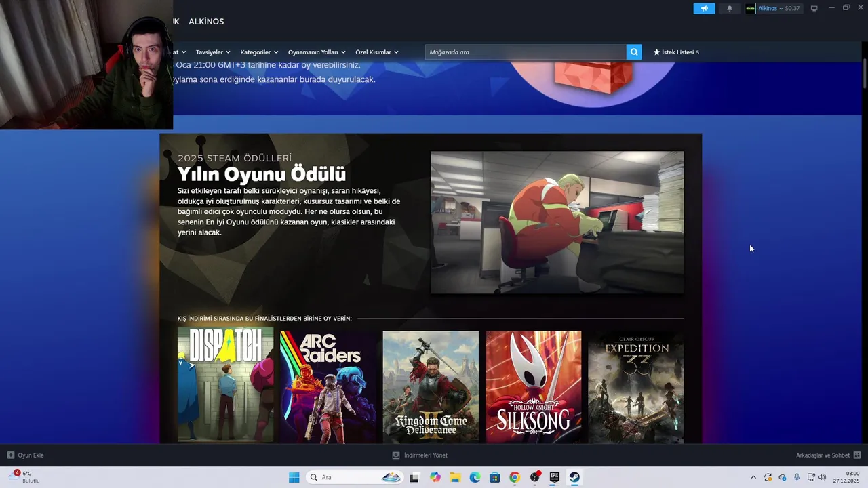
Task: Click the Yılın Oyunu Ödülü video preview
Action: click(557, 222)
